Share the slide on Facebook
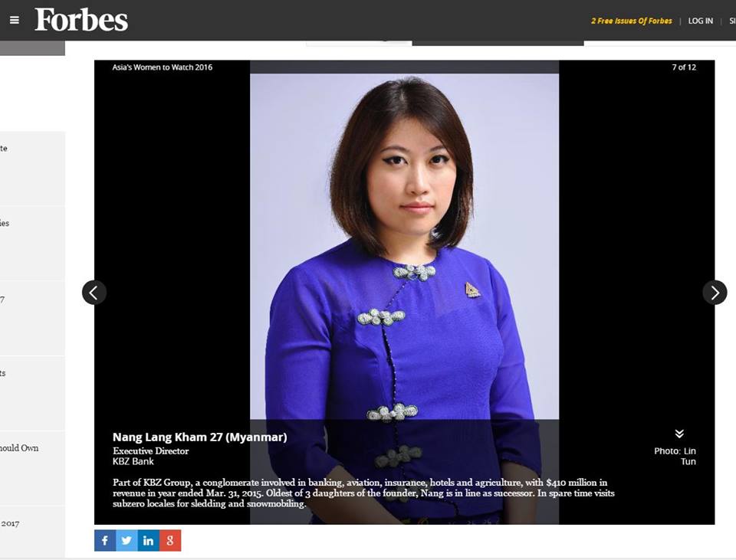 coord(105,540)
